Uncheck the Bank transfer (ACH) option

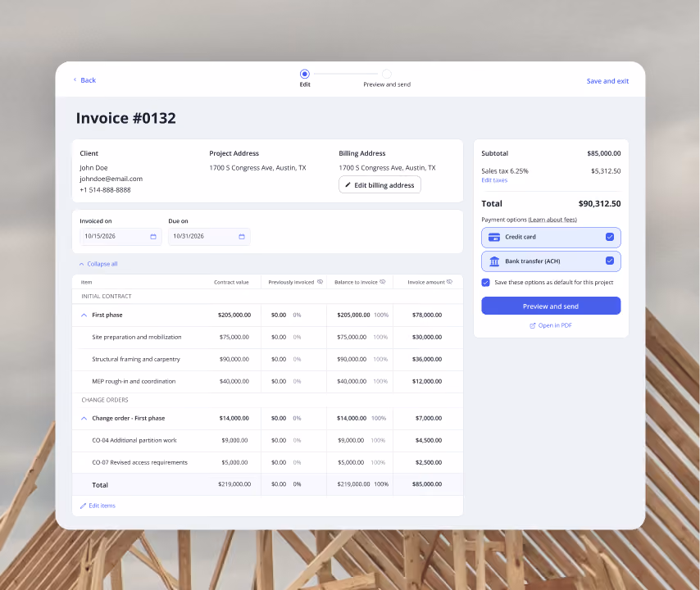(x=609, y=261)
